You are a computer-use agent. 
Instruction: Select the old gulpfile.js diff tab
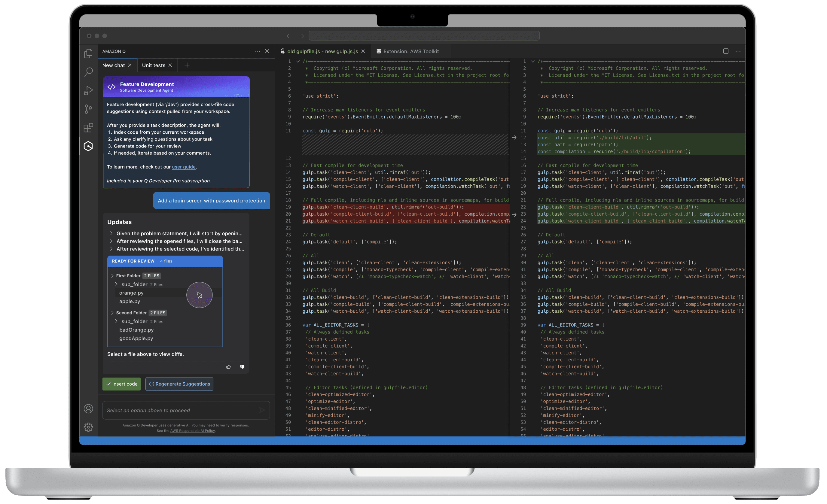pos(322,51)
